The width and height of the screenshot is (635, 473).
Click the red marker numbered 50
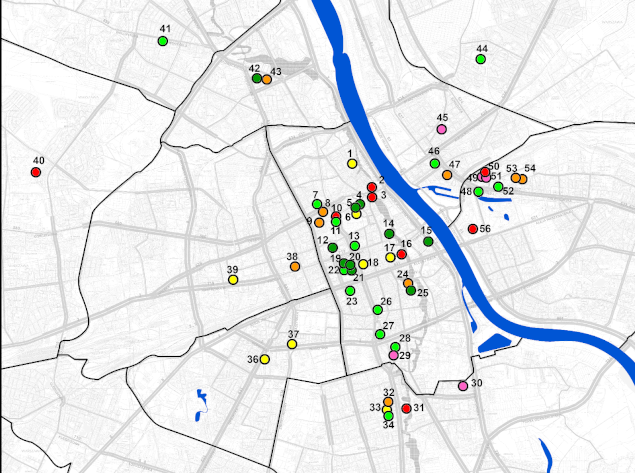point(485,172)
